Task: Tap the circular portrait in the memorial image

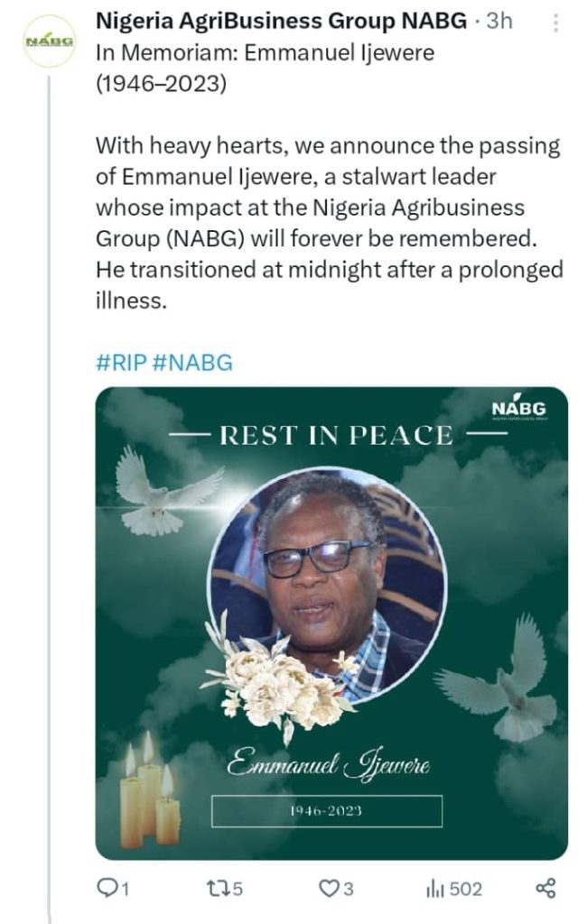Action: pos(326,586)
